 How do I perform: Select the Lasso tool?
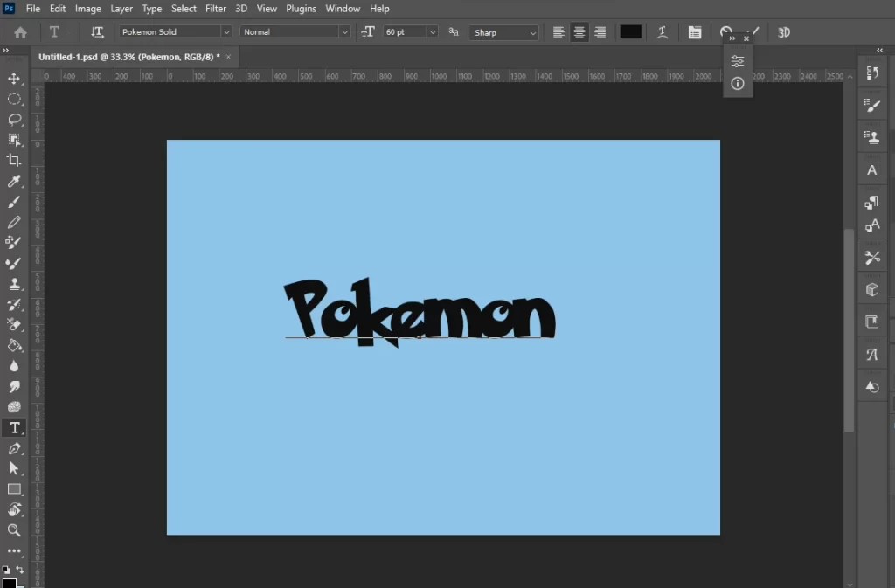pyautogui.click(x=14, y=119)
